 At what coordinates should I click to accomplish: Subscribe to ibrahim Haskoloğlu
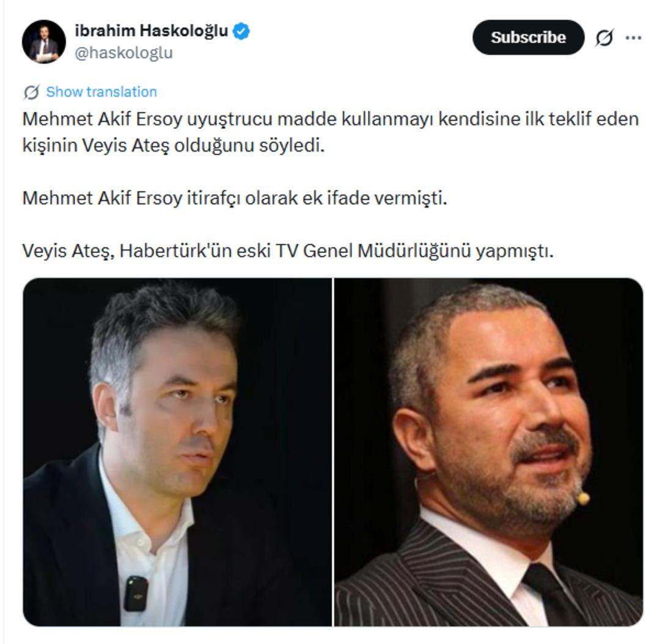[x=528, y=37]
